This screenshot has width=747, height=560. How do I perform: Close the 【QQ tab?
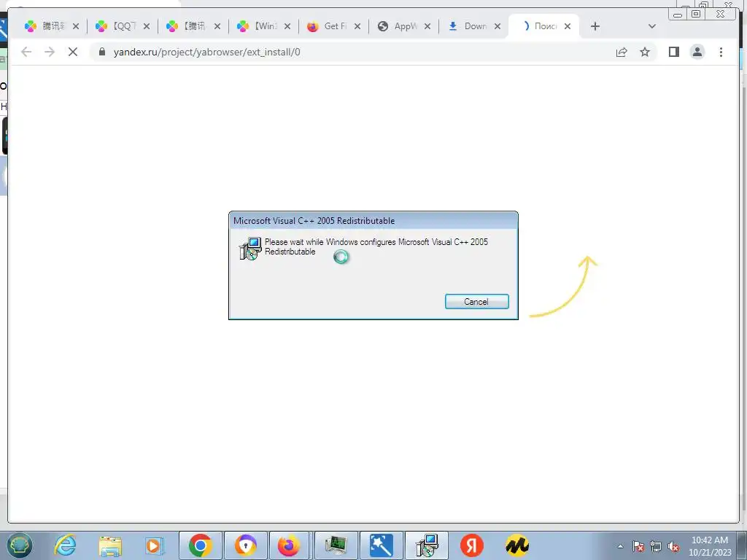[147, 26]
